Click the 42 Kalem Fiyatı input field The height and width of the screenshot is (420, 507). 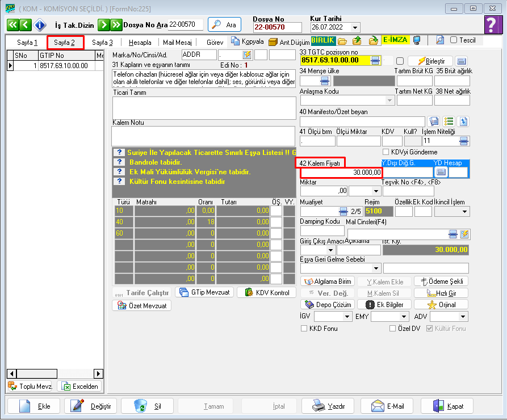[x=341, y=173]
